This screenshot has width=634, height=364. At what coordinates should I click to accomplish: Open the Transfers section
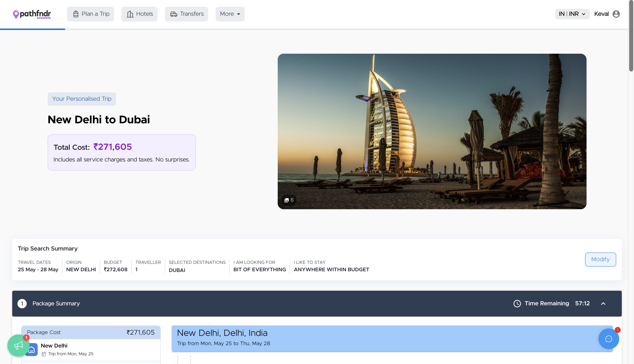tap(186, 14)
